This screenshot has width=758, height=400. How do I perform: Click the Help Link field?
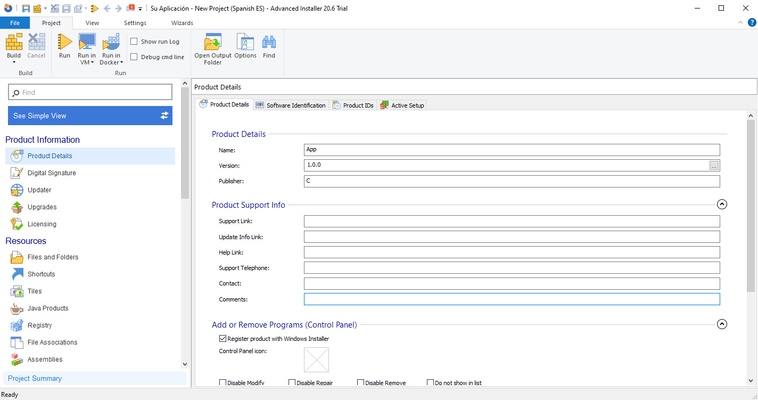[x=512, y=252]
